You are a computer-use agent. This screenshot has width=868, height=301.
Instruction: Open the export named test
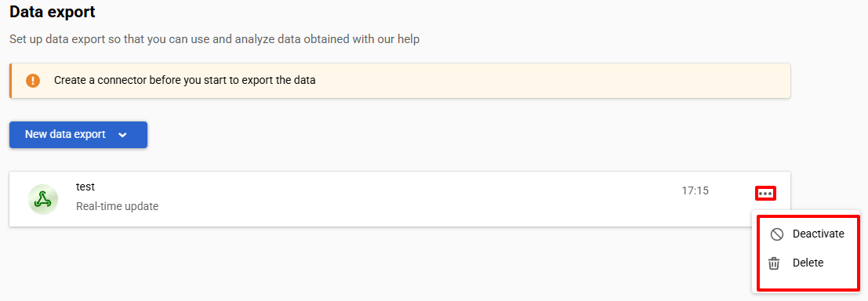tap(85, 187)
